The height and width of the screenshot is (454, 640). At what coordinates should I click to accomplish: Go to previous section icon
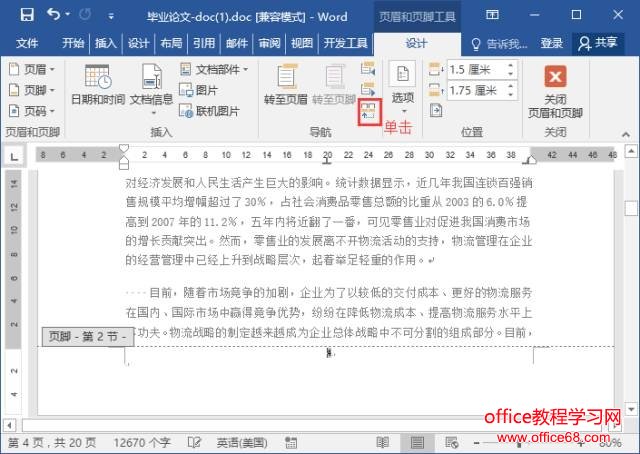pyautogui.click(x=368, y=68)
